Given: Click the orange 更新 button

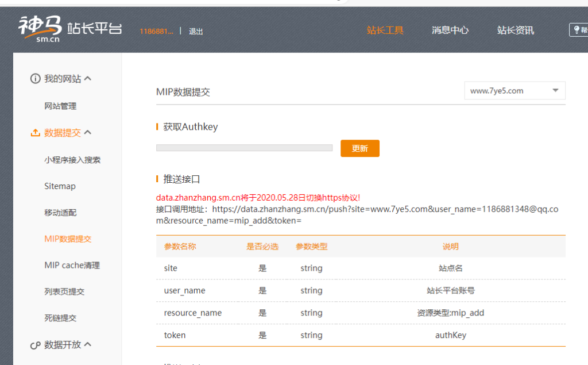Looking at the screenshot, I should [x=359, y=148].
